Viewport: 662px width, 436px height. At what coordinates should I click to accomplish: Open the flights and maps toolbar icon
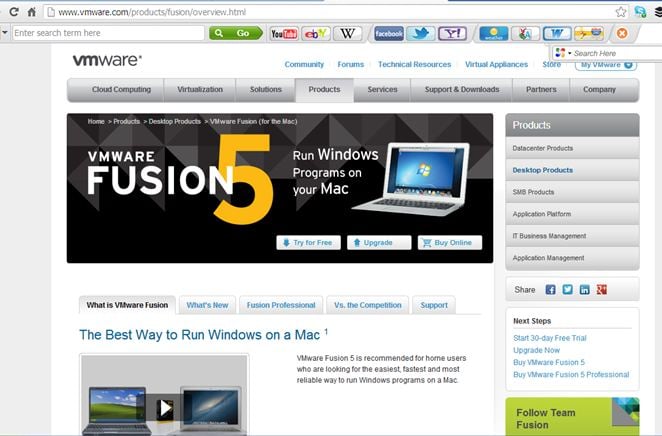pos(589,33)
